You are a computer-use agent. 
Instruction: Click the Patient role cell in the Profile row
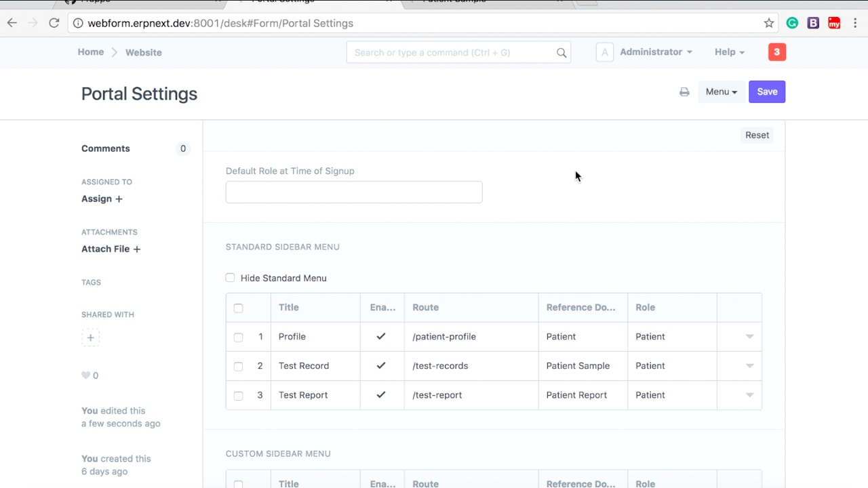point(672,336)
